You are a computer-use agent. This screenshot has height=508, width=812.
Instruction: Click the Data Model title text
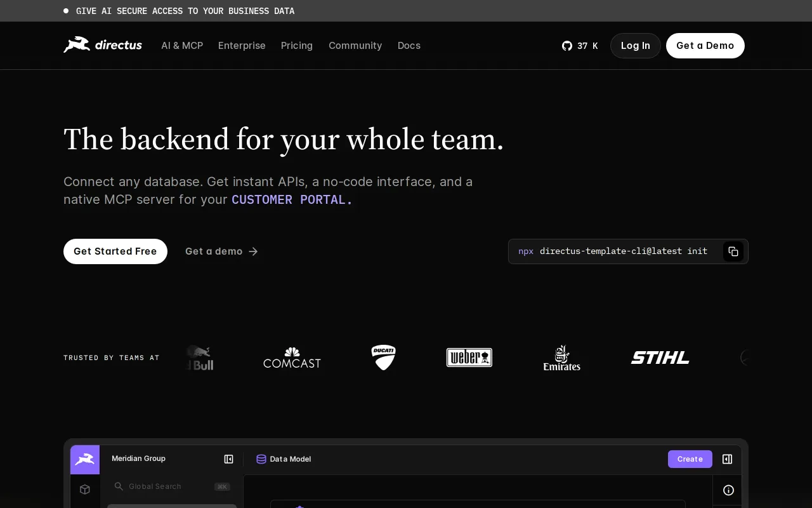[x=291, y=459]
